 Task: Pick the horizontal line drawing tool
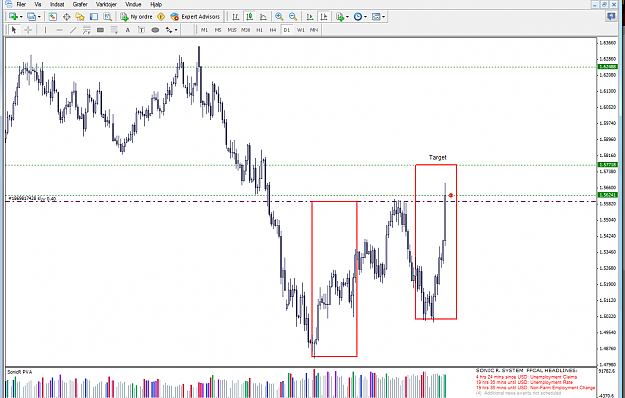(x=59, y=30)
